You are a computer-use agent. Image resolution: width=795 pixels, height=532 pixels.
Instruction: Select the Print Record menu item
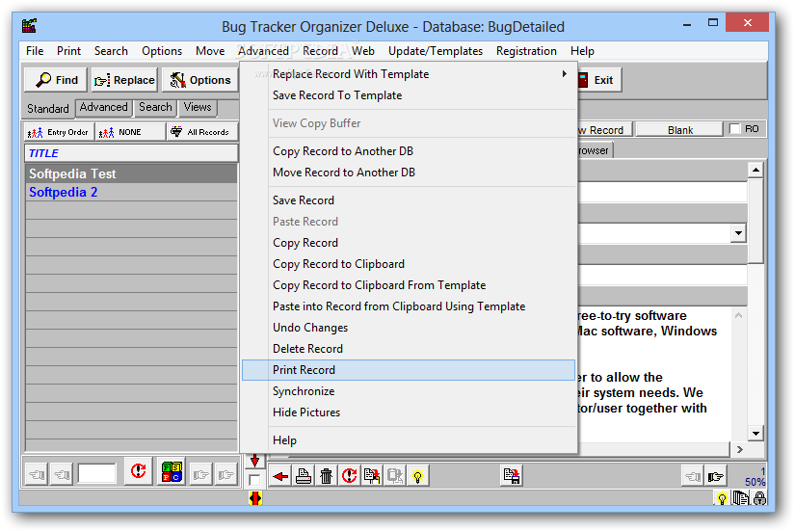pyautogui.click(x=409, y=370)
